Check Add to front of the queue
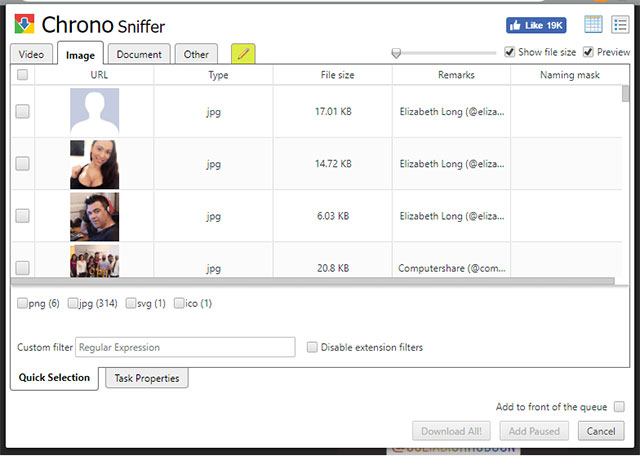Screen dimensions: 640x456 pos(619,407)
